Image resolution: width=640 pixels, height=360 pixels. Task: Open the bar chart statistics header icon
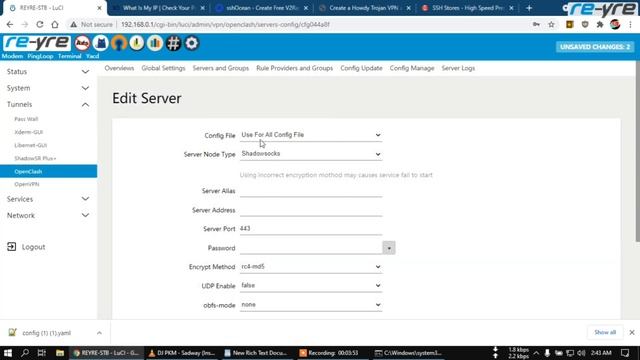pyautogui.click(x=155, y=43)
